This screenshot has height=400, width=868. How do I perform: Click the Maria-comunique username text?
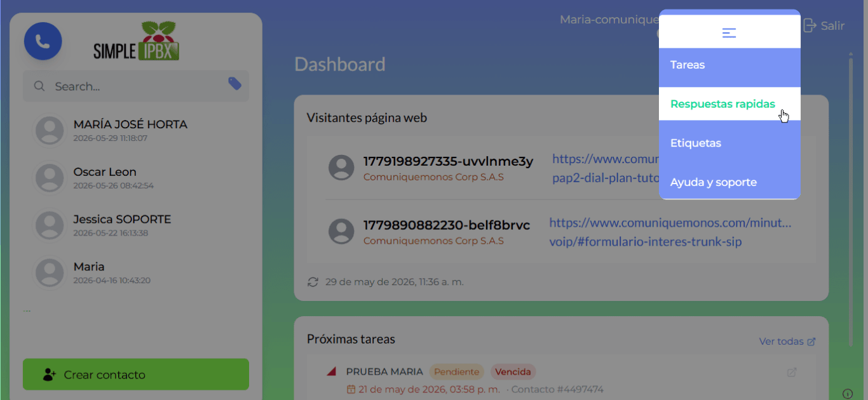609,20
